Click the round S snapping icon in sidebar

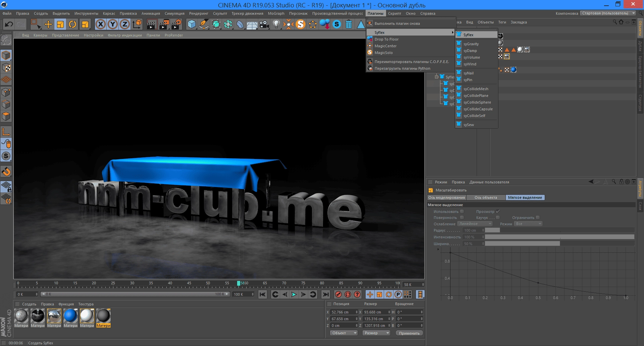[x=6, y=156]
